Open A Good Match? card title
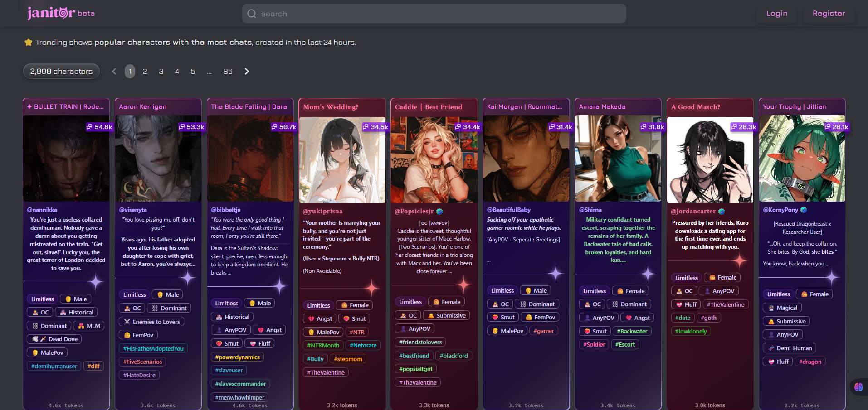Viewport: 868px width, 410px height. click(696, 107)
